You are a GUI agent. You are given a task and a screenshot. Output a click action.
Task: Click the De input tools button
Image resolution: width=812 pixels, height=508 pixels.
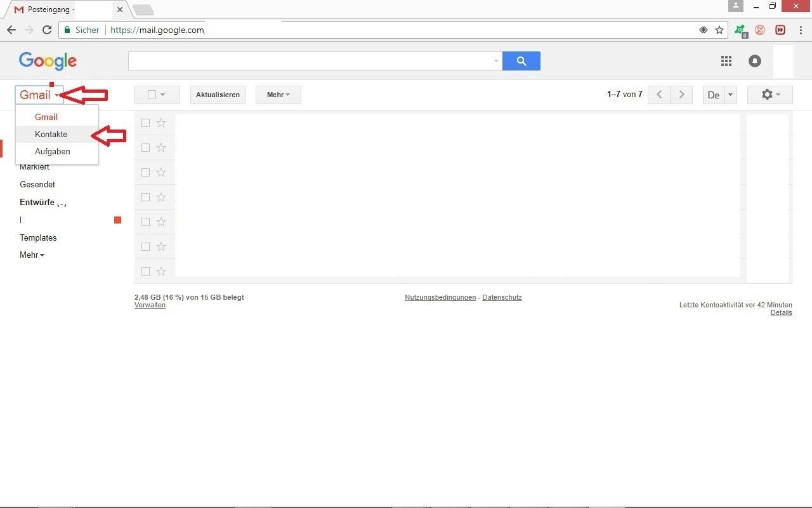coord(714,95)
